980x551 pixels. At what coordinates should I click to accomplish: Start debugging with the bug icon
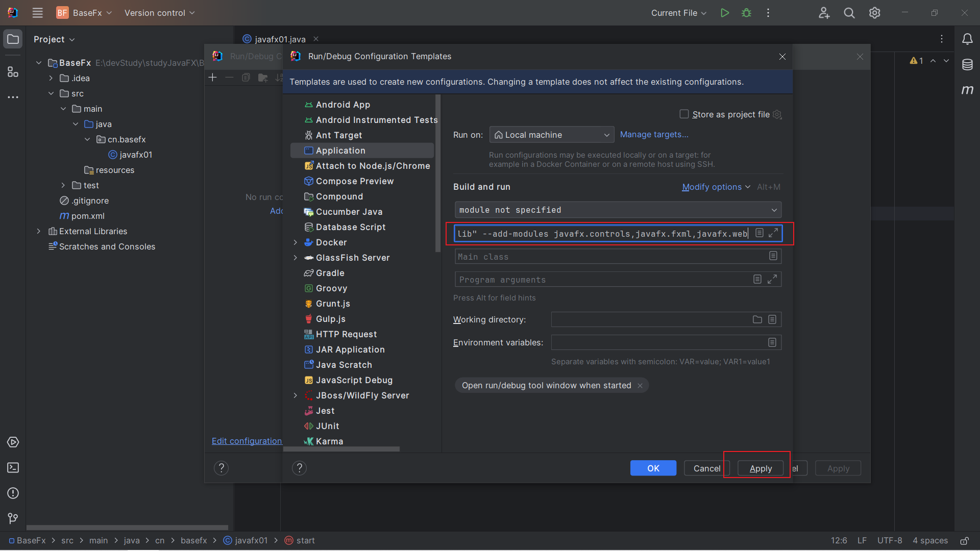pos(747,13)
